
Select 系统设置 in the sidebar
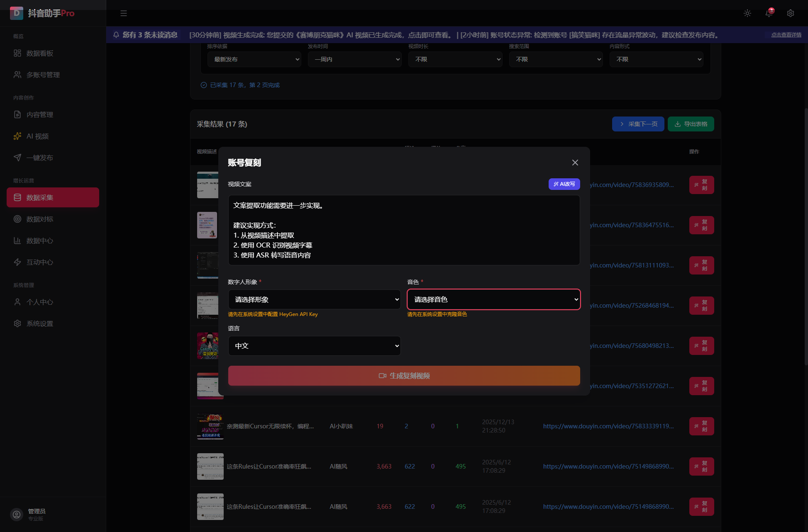(40, 323)
